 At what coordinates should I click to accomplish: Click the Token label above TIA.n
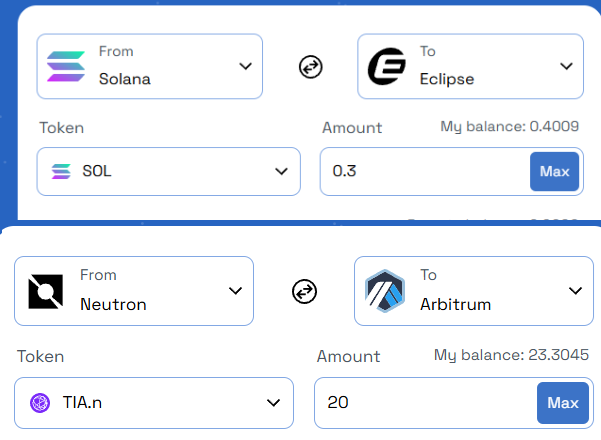pyautogui.click(x=41, y=357)
